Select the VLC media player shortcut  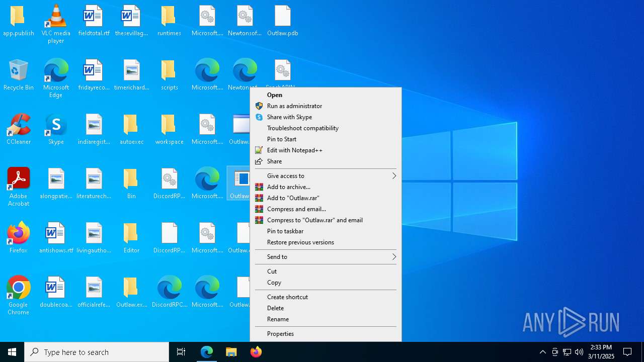(x=56, y=16)
